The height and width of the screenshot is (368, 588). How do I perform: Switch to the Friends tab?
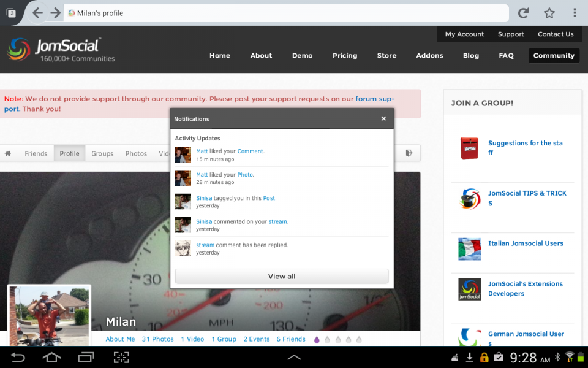(36, 153)
